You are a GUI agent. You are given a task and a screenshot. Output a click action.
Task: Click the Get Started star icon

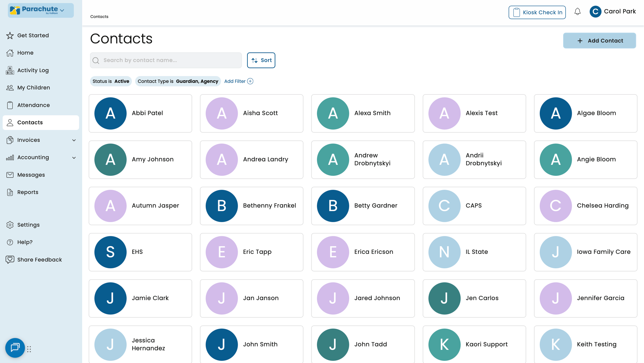click(x=10, y=35)
